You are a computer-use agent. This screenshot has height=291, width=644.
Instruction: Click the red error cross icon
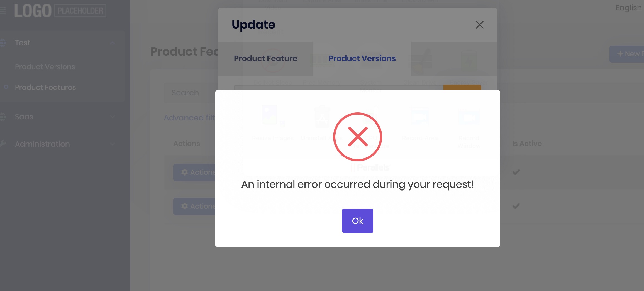pos(358,137)
